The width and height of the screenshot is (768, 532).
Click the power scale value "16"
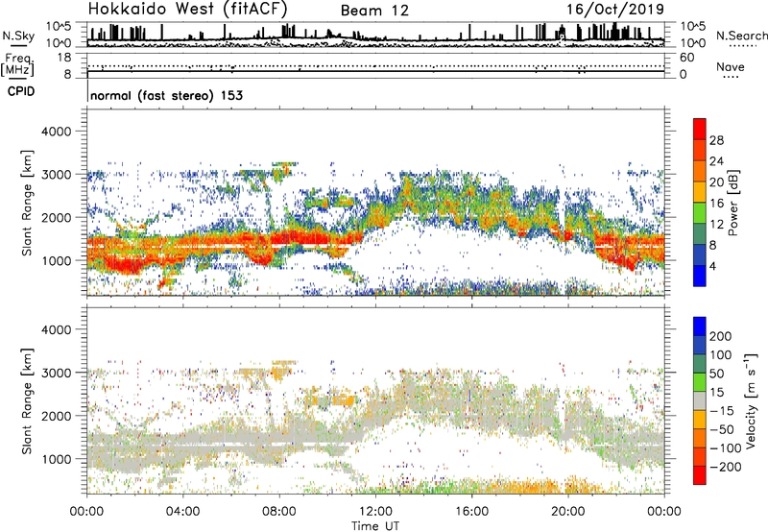[716, 204]
